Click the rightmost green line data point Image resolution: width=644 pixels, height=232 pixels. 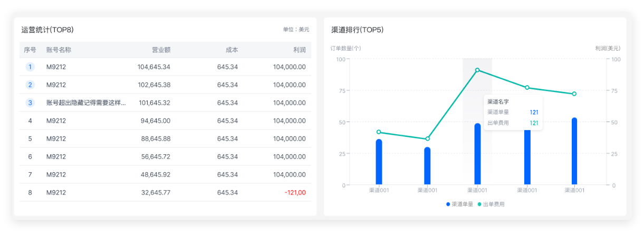pos(574,94)
